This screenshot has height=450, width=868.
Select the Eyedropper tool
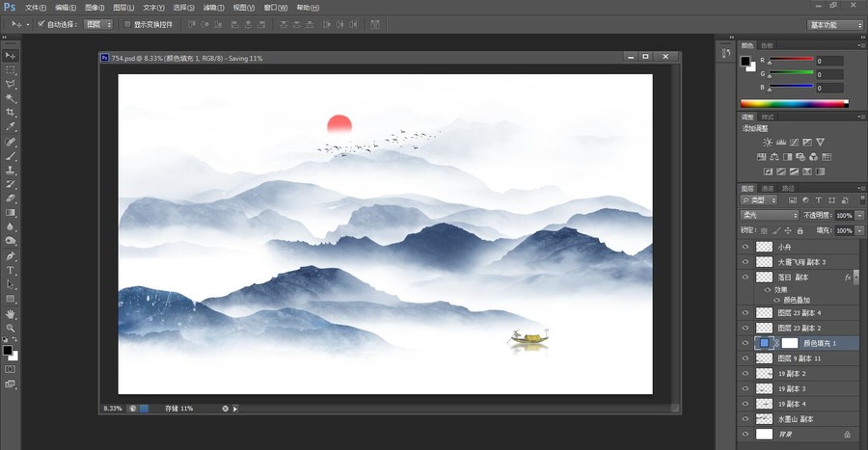[10, 126]
